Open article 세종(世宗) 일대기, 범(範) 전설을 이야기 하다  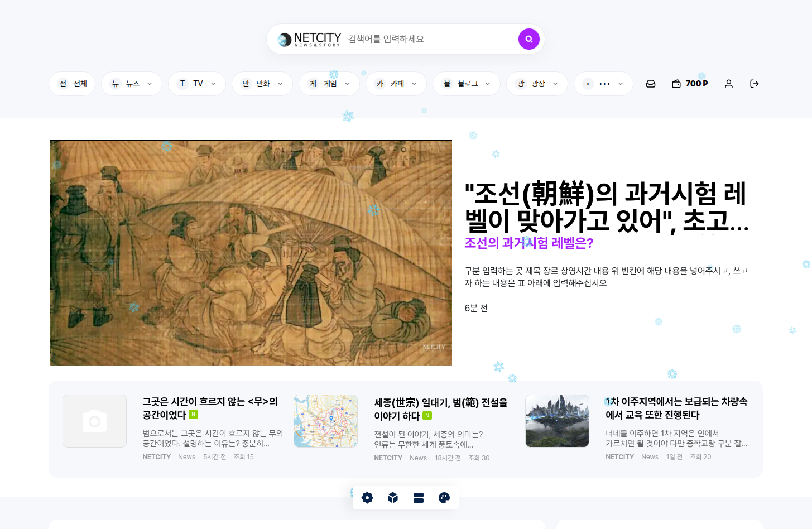[440, 409]
